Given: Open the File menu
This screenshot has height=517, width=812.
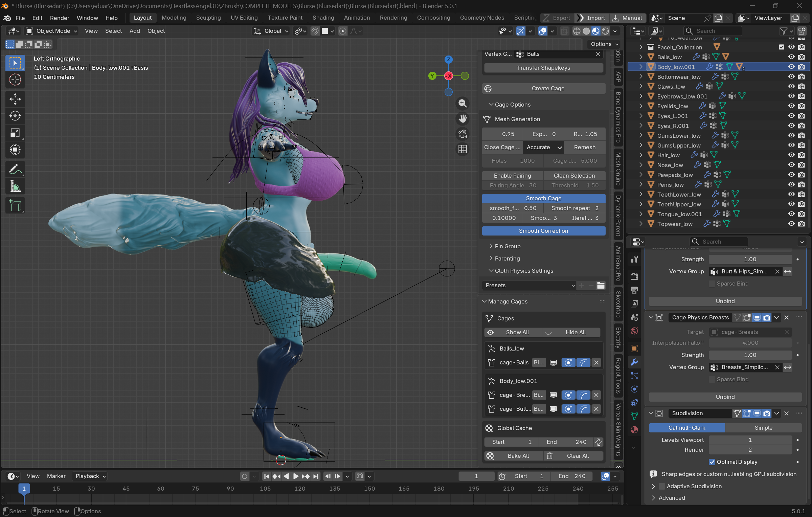Looking at the screenshot, I should click(x=20, y=18).
